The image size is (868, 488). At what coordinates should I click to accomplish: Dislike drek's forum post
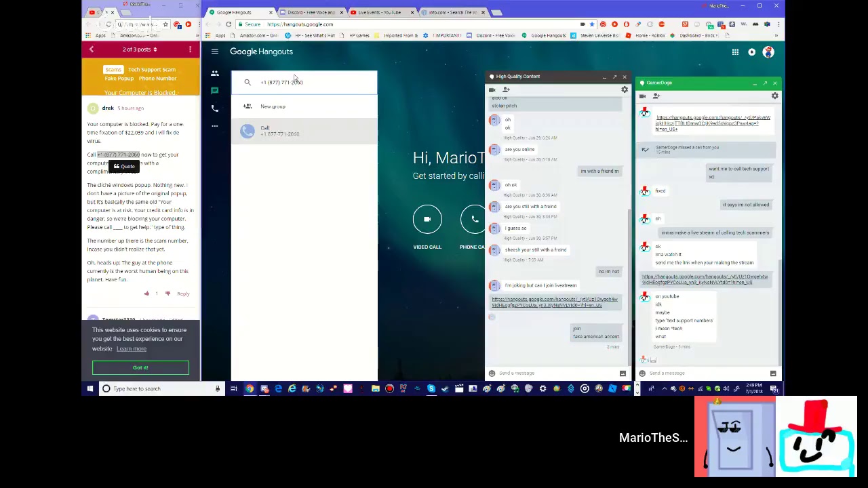click(167, 294)
